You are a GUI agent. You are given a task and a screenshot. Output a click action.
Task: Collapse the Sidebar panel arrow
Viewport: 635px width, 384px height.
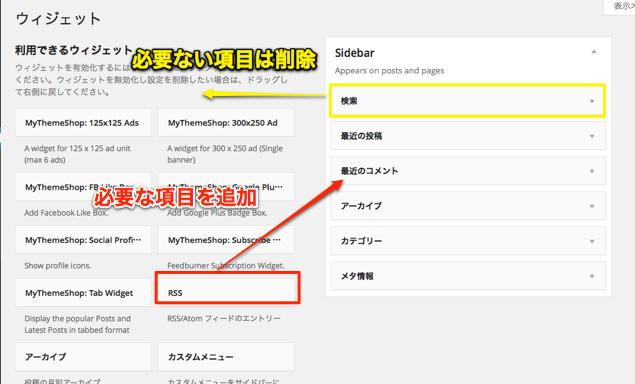594,51
